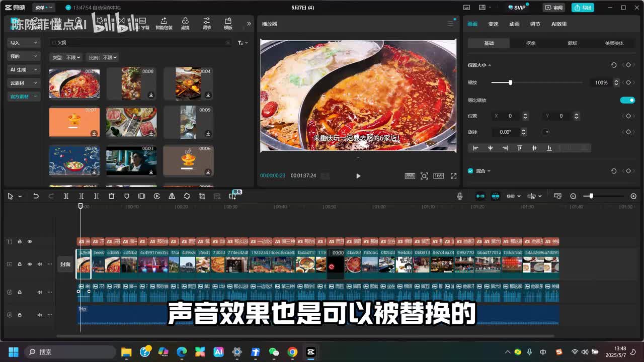Click the undo arrow in timeline toolbar
The image size is (644, 362).
[x=36, y=196]
